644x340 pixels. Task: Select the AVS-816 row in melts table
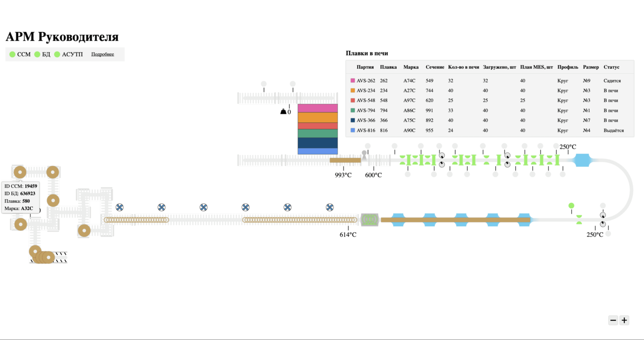click(x=489, y=131)
